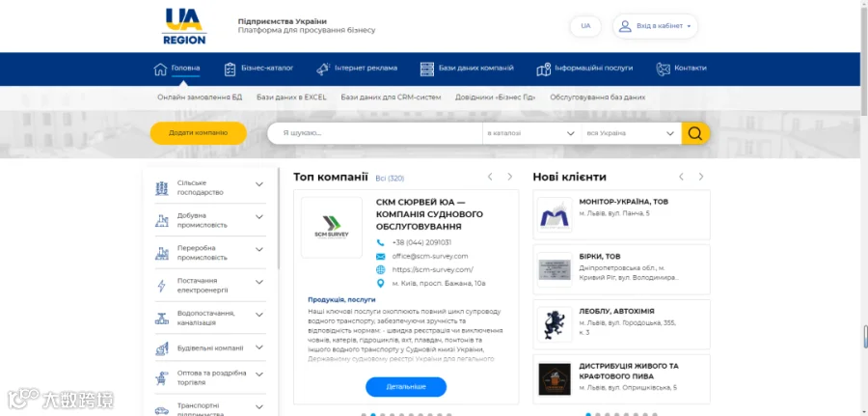Open ДИСТРИБУЦІЯ ЖИВОГО ТА КРАФТОВОГО ПИВА card title
The image size is (868, 416).
pyautogui.click(x=629, y=372)
